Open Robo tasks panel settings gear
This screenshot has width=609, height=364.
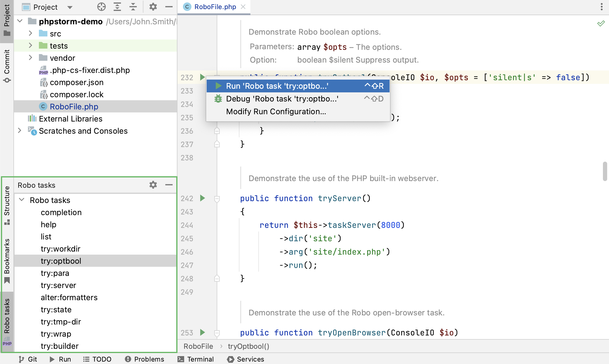[153, 185]
